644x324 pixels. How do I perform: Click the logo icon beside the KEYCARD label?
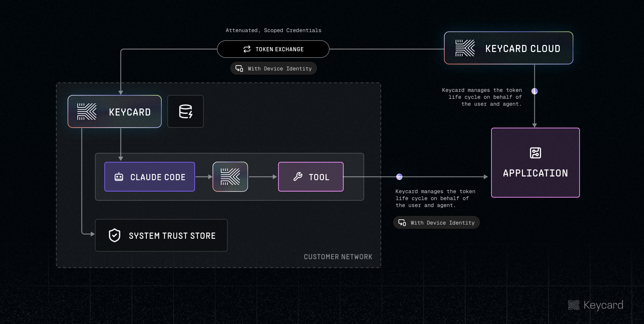pyautogui.click(x=87, y=112)
